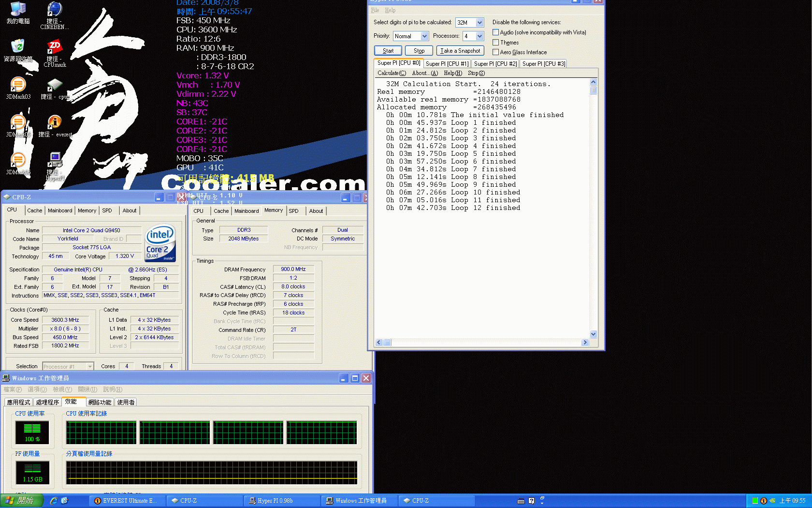Enable the Audio service disable checkbox

495,32
